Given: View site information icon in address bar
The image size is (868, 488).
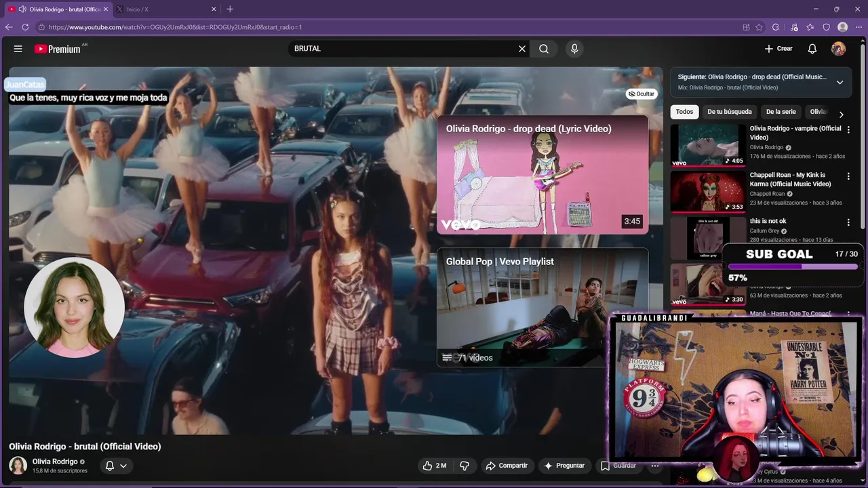Looking at the screenshot, I should point(41,27).
